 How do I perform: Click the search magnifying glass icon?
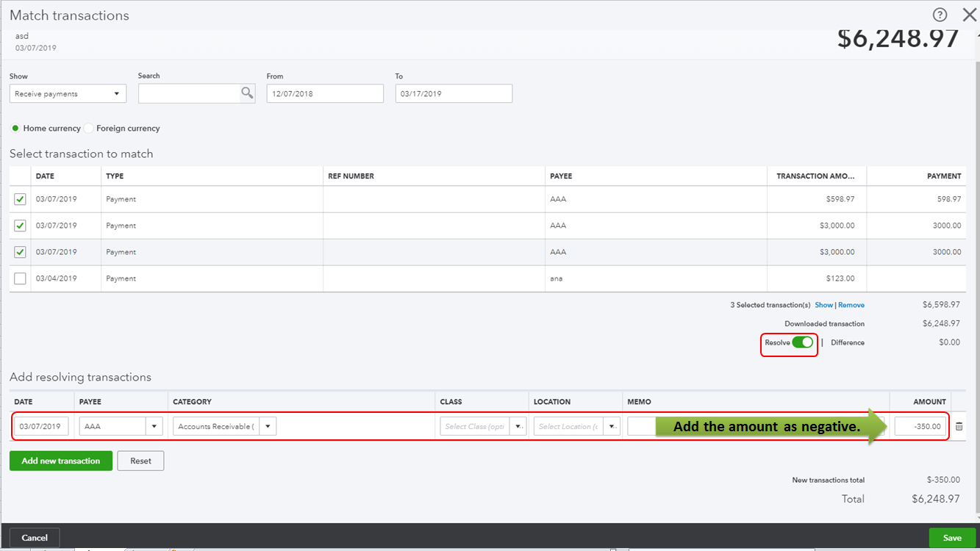click(x=246, y=93)
